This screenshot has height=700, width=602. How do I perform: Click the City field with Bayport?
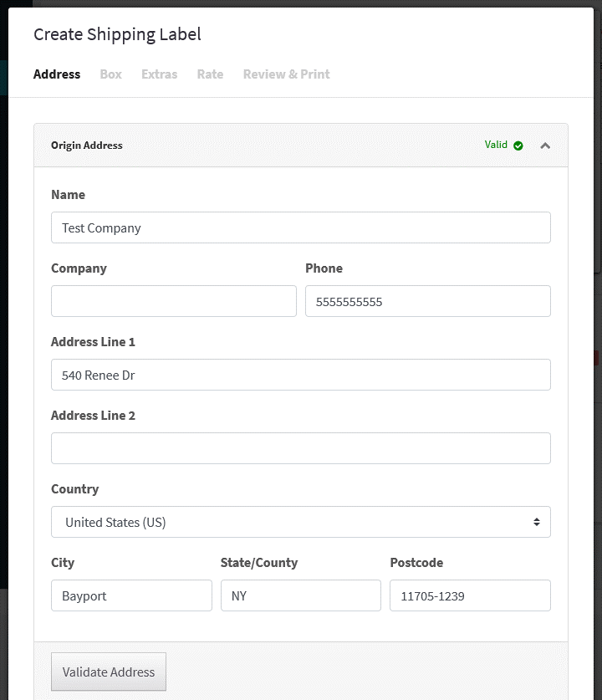(x=131, y=595)
